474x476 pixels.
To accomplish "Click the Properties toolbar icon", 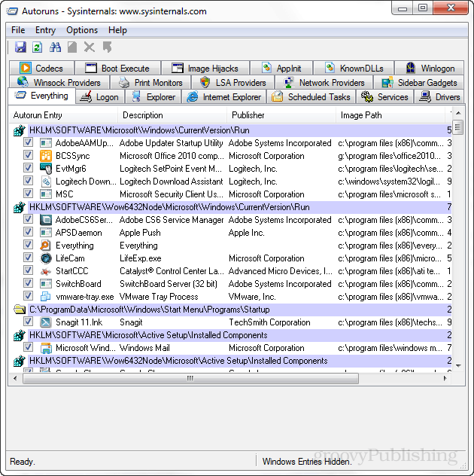I will [x=72, y=47].
